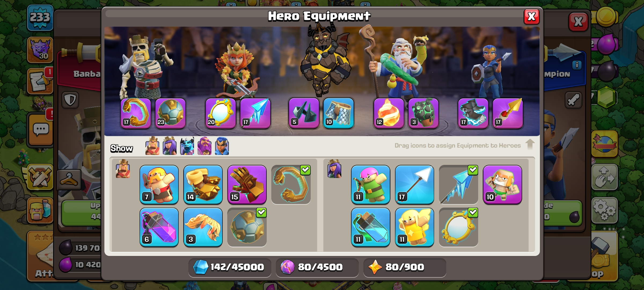Select the level 10 Giant Puppet equipment
Screen dimensions: 644x290
(502, 184)
